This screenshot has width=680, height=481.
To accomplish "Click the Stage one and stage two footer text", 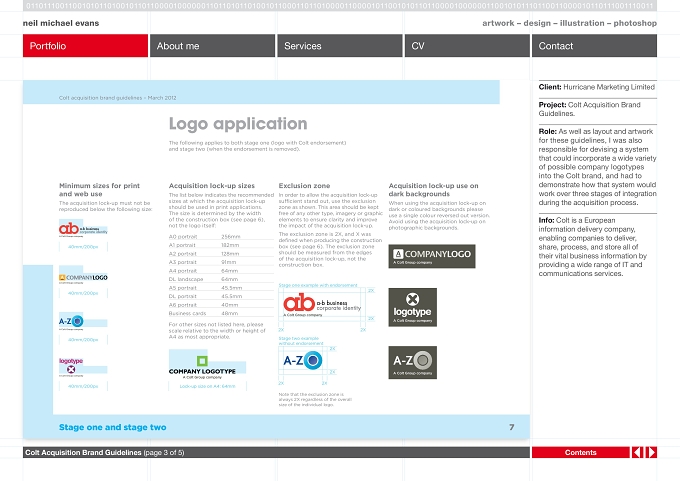I will point(112,427).
